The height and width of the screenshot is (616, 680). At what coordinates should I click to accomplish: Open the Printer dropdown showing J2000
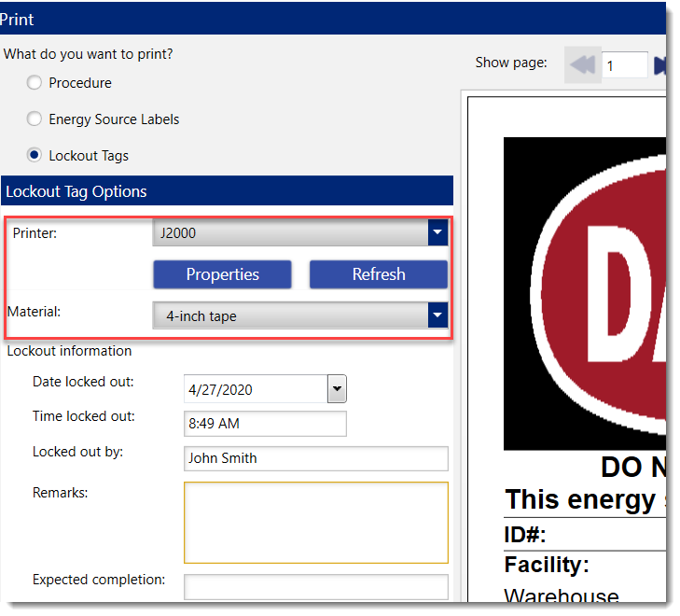[437, 233]
